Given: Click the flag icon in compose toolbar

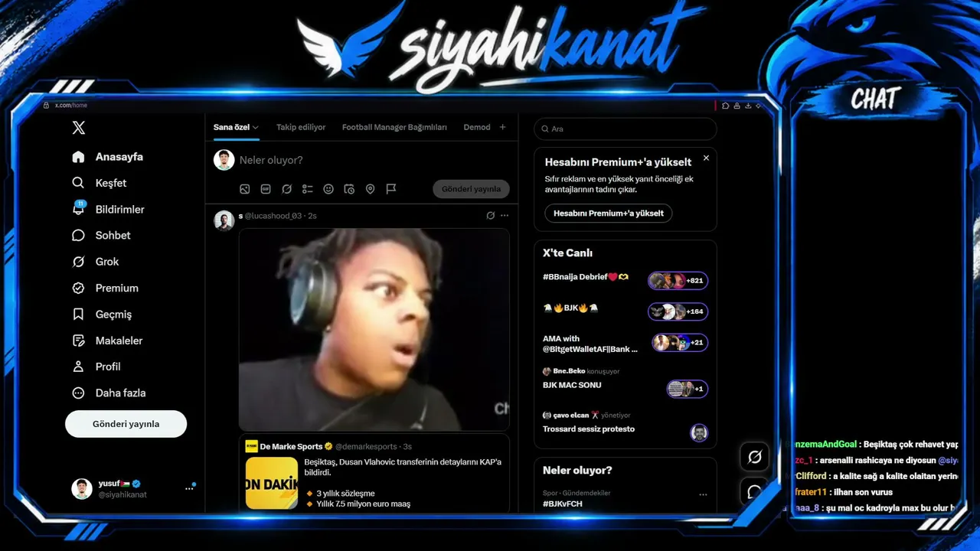Looking at the screenshot, I should (391, 189).
